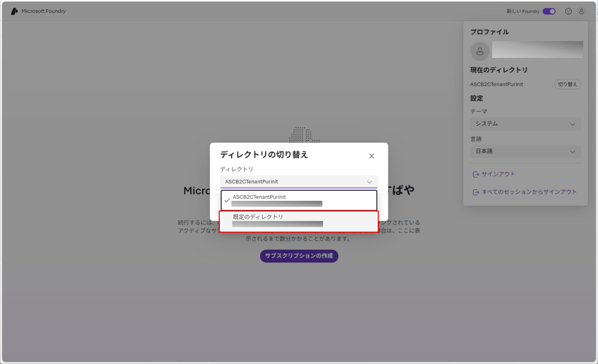
Task: Click the icon beside すべてのセッションからサインアウト
Action: coord(476,192)
